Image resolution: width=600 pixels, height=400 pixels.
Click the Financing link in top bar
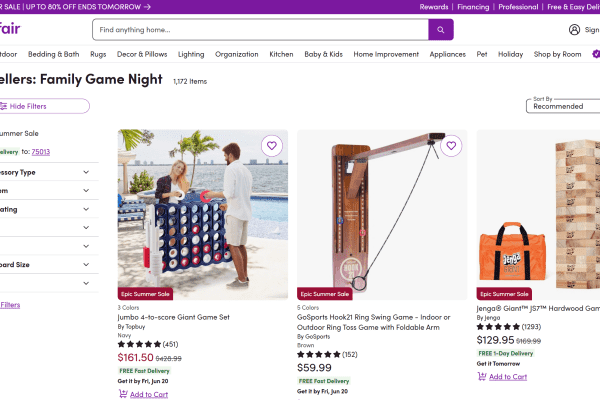tap(473, 7)
